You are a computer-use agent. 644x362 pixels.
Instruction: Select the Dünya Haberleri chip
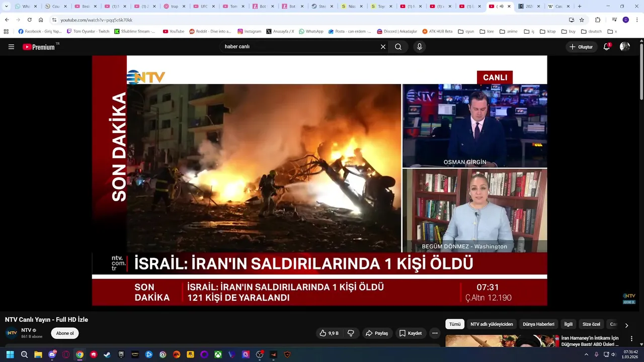click(538, 324)
